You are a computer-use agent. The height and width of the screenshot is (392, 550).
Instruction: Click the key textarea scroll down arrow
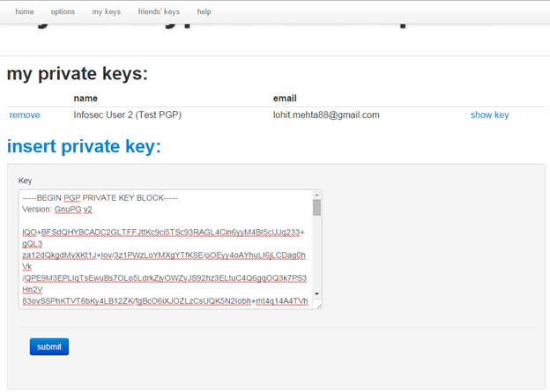(317, 294)
